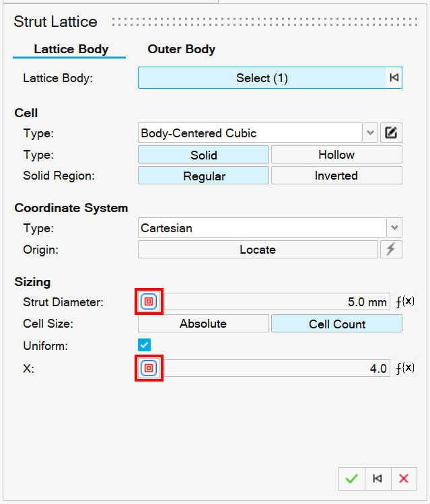Click the Strut Diameter field-variable target icon
The image size is (430, 504).
(149, 302)
